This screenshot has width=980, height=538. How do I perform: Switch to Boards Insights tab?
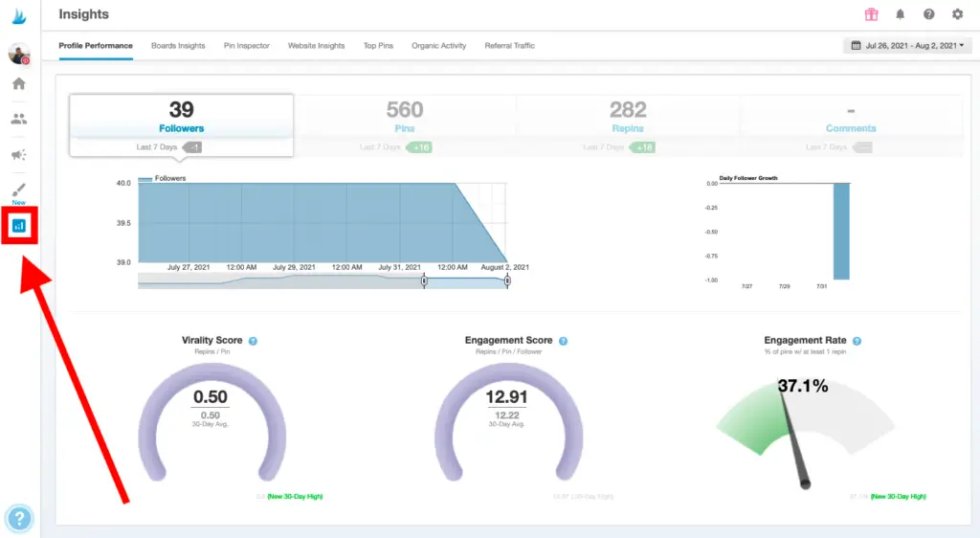[x=178, y=46]
